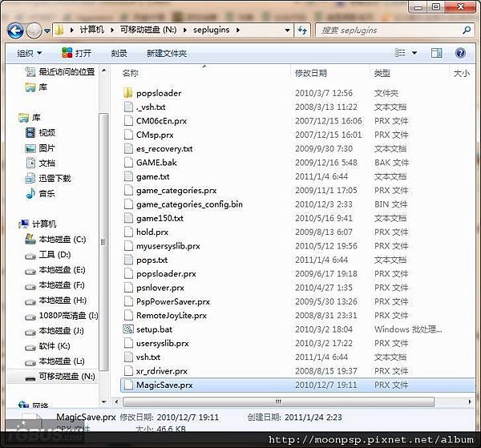Click the file list scroll right arrow

point(470,402)
